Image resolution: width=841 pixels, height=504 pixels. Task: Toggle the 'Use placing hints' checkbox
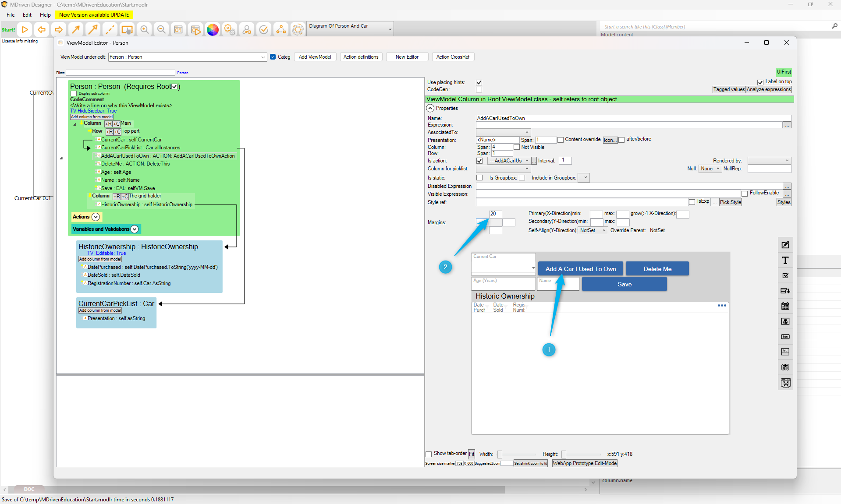[x=479, y=82]
